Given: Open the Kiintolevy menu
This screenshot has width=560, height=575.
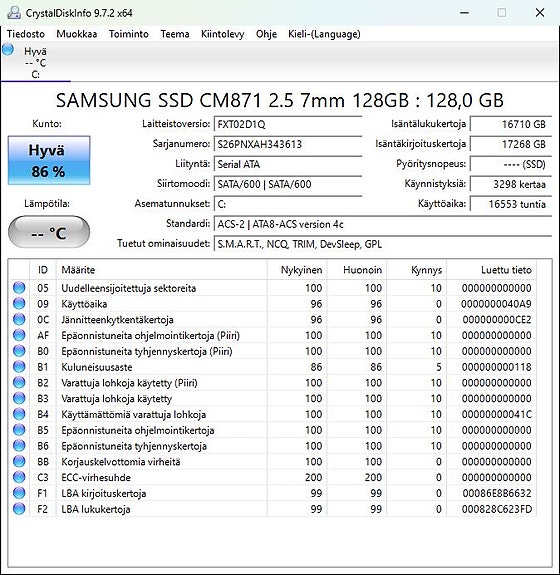Looking at the screenshot, I should point(223,34).
